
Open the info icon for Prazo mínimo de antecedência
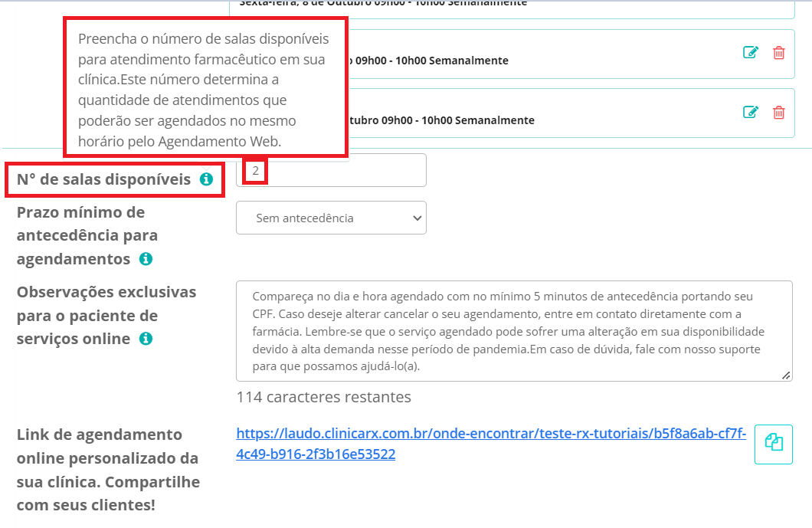(146, 259)
